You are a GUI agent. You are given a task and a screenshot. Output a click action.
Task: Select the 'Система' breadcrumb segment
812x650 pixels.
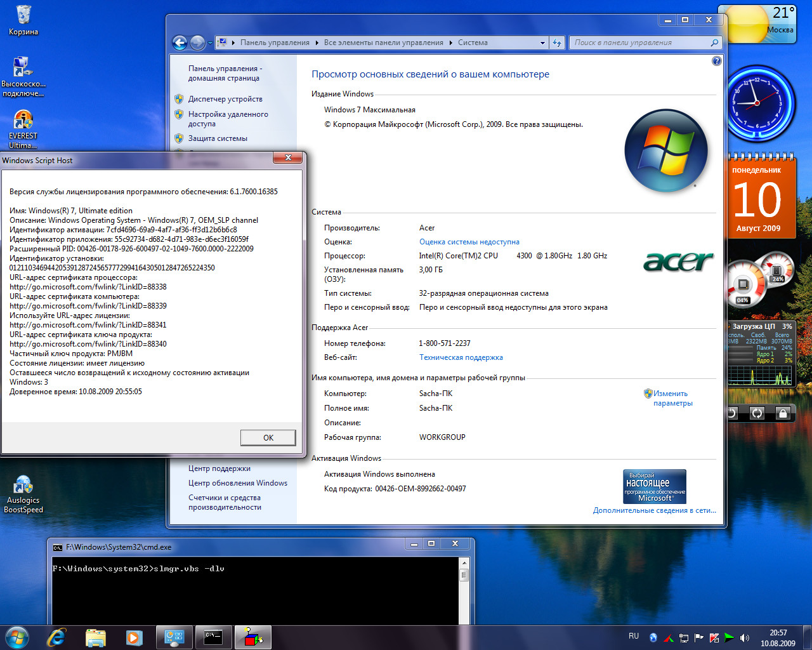(473, 43)
